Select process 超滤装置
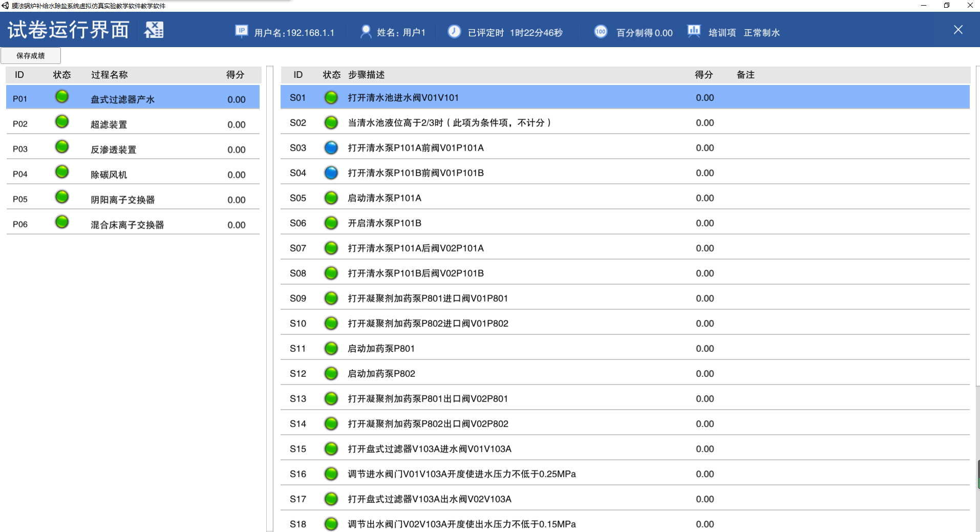 [x=133, y=122]
